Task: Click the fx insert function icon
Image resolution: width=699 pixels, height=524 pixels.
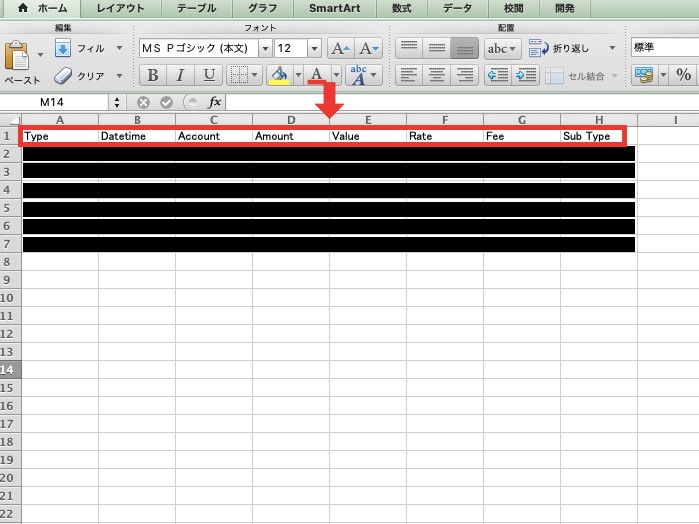Action: (x=215, y=102)
